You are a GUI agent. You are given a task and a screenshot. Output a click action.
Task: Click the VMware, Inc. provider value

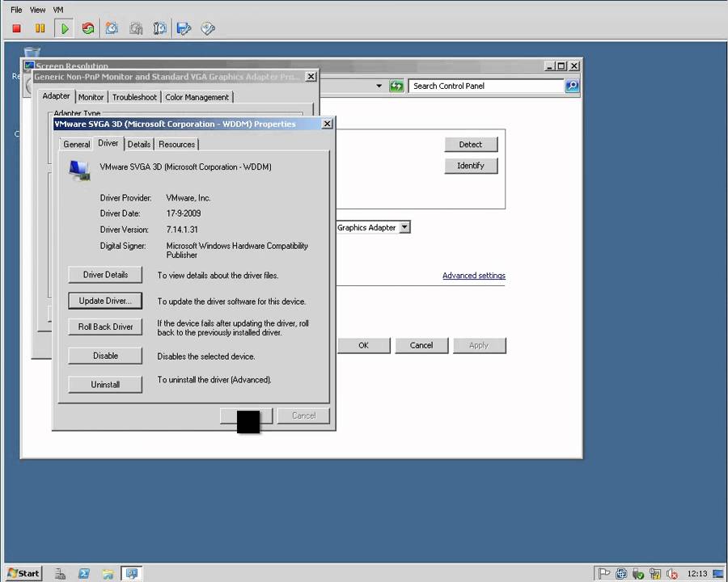pyautogui.click(x=188, y=198)
